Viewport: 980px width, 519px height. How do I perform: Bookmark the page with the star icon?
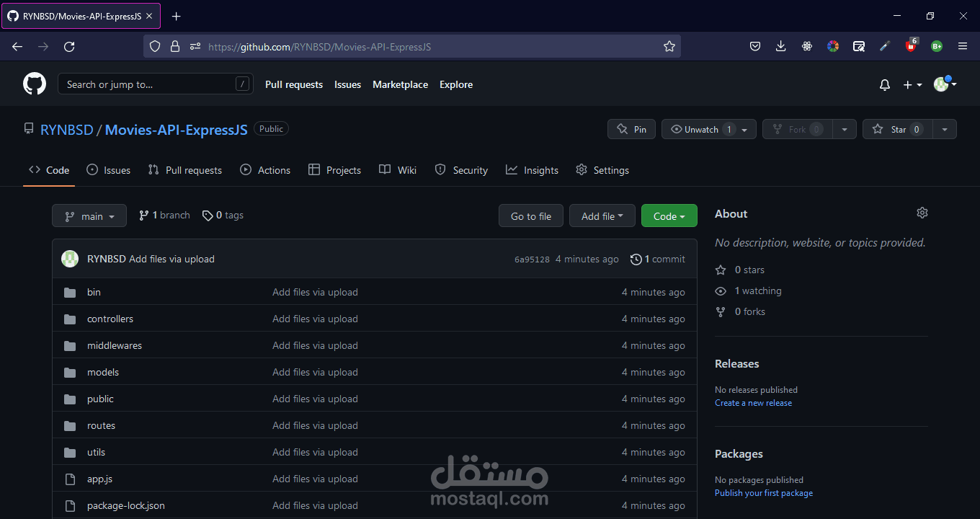pyautogui.click(x=669, y=45)
